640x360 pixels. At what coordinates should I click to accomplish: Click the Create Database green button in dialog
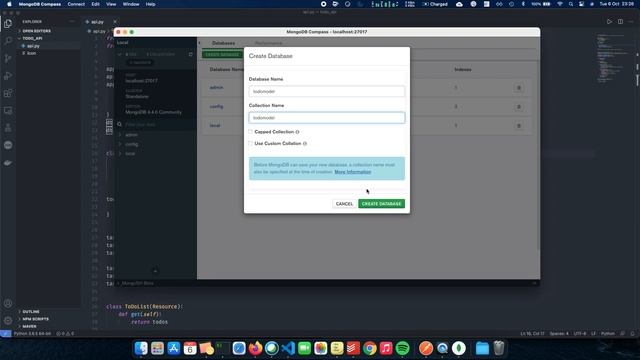point(381,204)
